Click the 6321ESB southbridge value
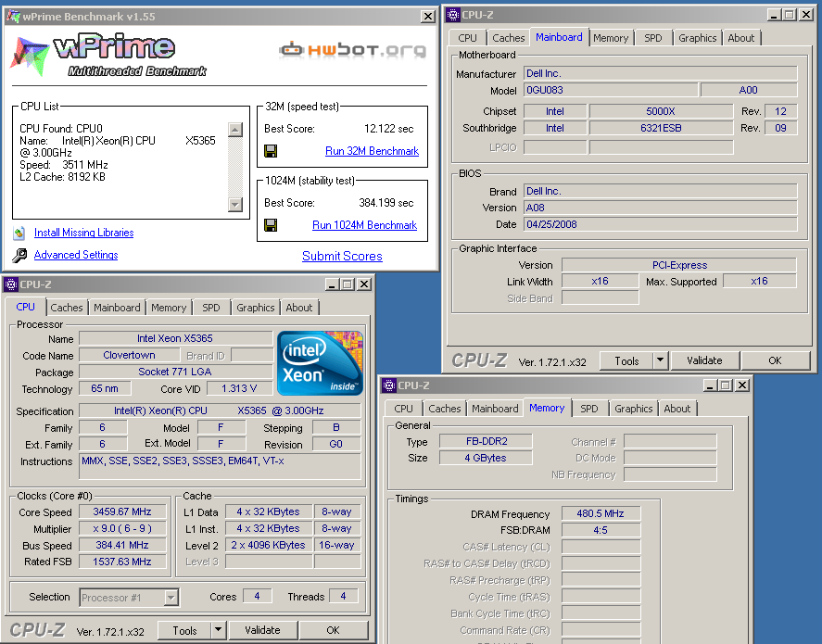 (661, 128)
